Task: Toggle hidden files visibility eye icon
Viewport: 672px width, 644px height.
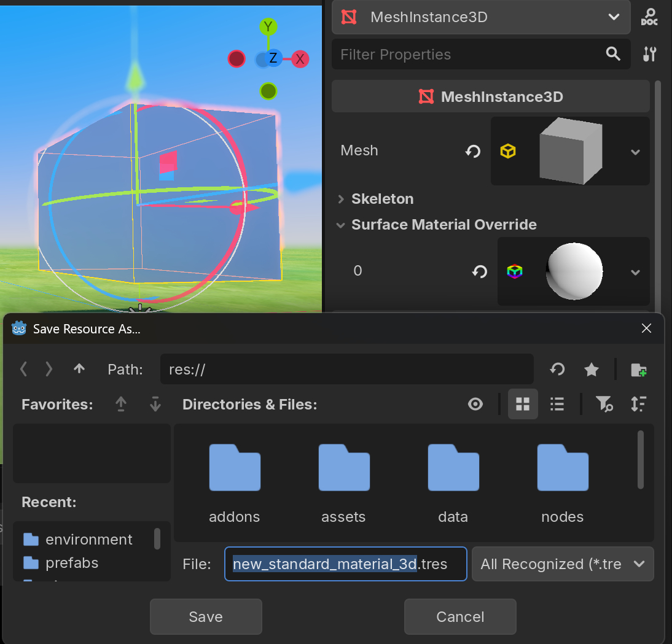Action: coord(475,404)
